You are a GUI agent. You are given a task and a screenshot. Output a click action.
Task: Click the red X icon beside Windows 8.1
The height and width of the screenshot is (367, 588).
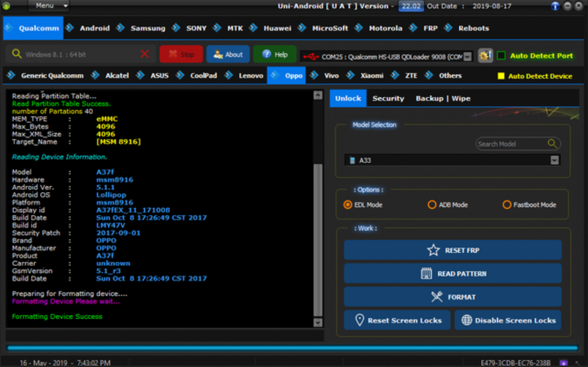pyautogui.click(x=145, y=54)
